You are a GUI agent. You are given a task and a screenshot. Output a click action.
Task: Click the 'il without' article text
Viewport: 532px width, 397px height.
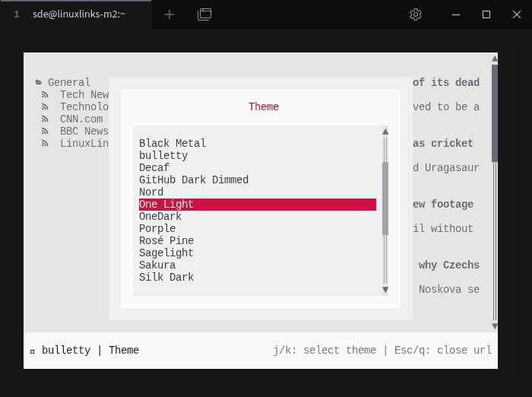pyautogui.click(x=443, y=228)
